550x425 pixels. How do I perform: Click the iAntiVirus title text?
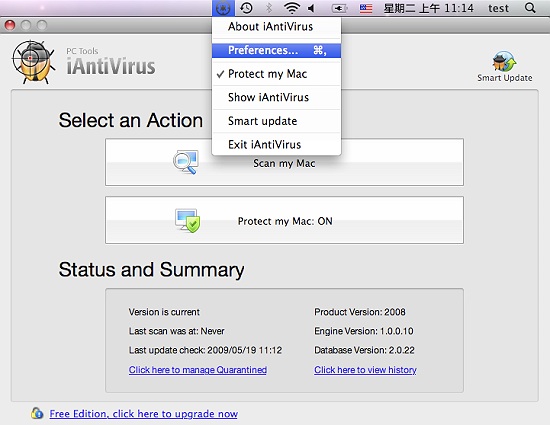click(111, 66)
